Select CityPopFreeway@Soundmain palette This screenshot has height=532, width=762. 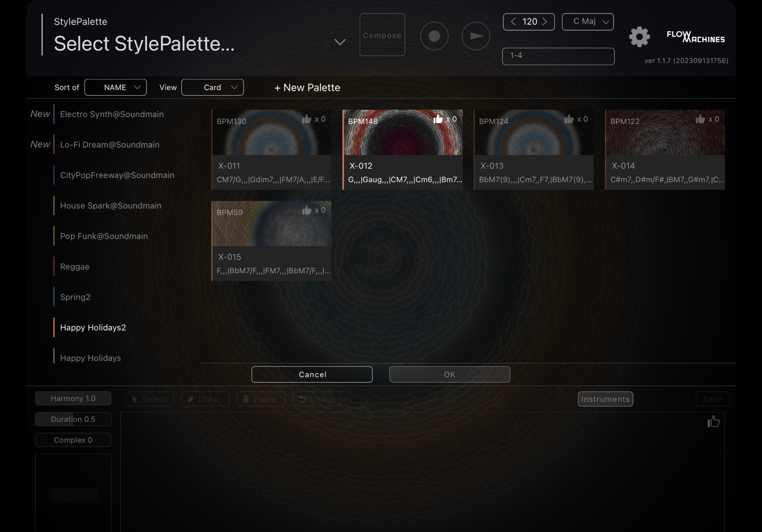[x=117, y=175]
